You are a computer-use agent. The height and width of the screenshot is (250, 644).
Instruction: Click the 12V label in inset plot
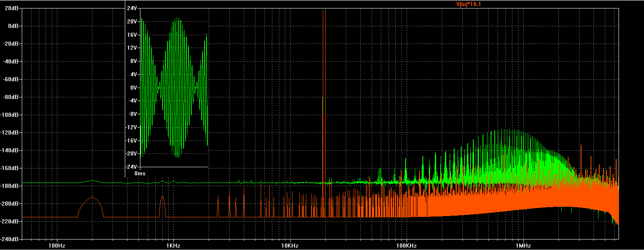pyautogui.click(x=132, y=48)
